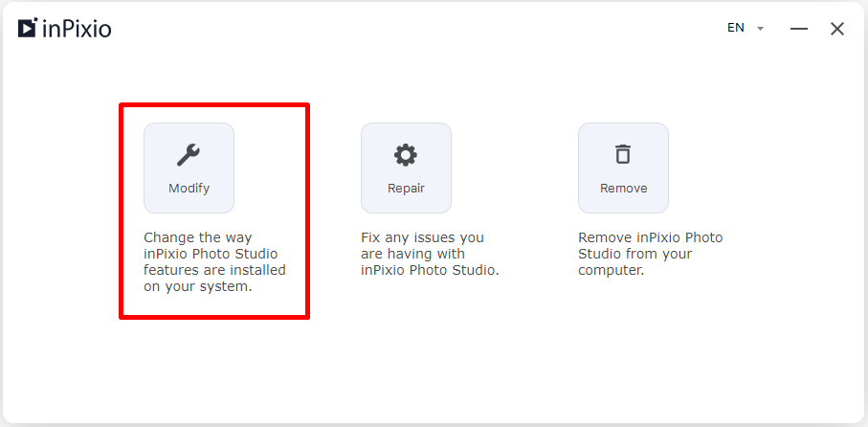Viewport: 868px width, 427px height.
Task: Open the EN language dropdown
Action: [x=746, y=28]
